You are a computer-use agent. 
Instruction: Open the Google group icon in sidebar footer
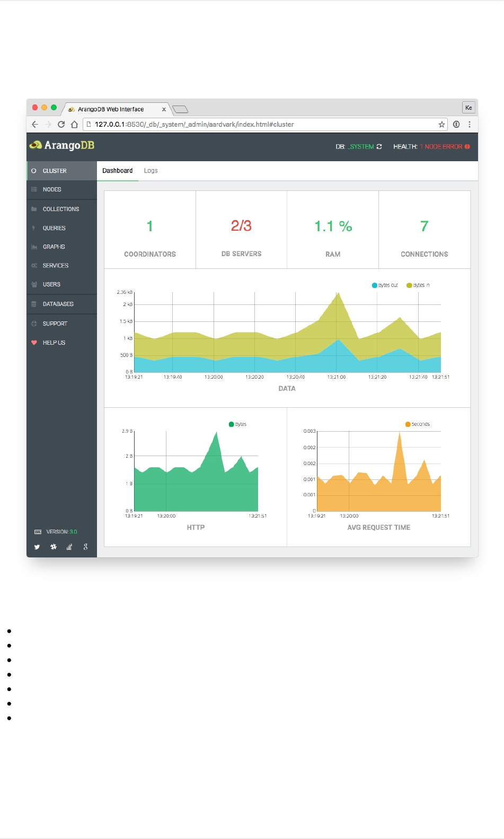tap(85, 547)
